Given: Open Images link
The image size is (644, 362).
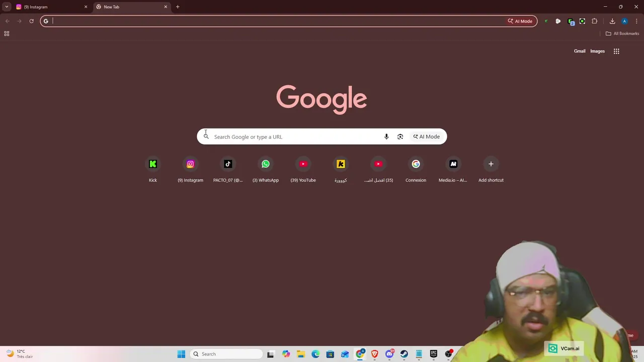Looking at the screenshot, I should click(597, 51).
